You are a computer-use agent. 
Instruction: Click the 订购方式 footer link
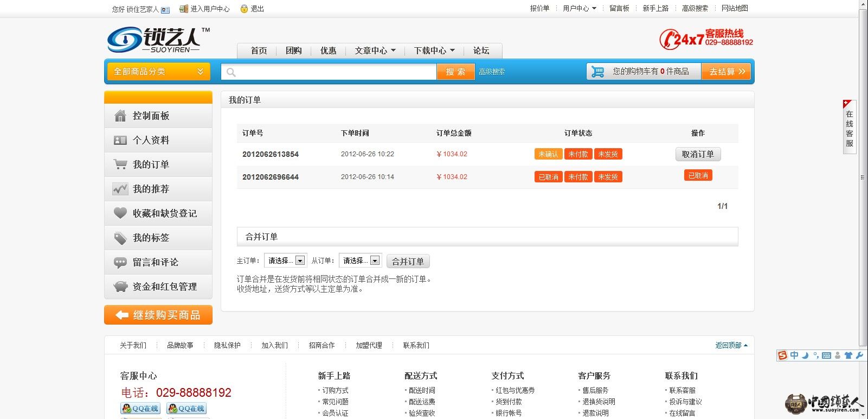click(x=335, y=390)
